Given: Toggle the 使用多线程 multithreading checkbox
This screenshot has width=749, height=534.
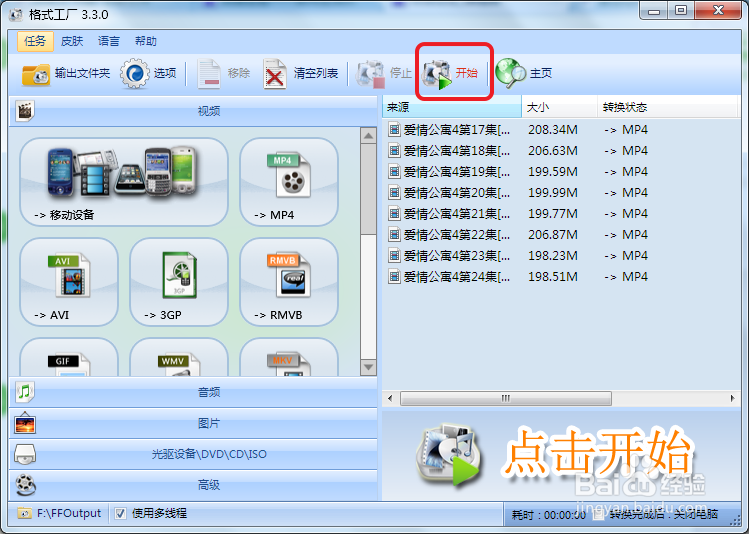Looking at the screenshot, I should pyautogui.click(x=120, y=513).
